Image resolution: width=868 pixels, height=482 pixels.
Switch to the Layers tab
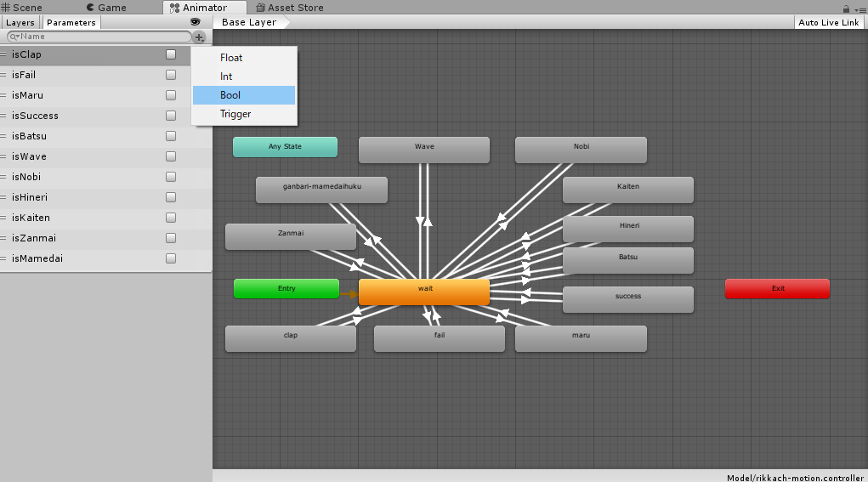click(20, 23)
